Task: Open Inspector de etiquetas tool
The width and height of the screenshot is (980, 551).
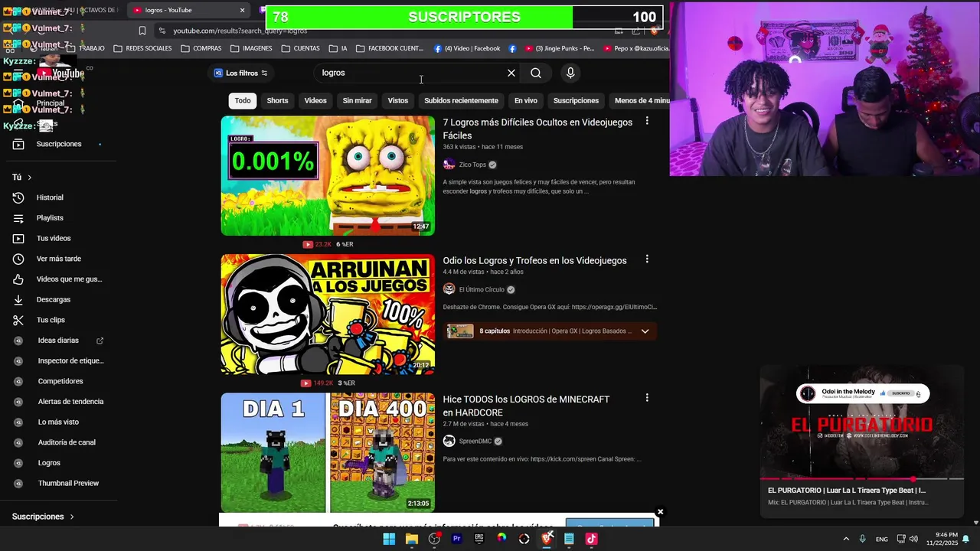Action: (x=70, y=360)
